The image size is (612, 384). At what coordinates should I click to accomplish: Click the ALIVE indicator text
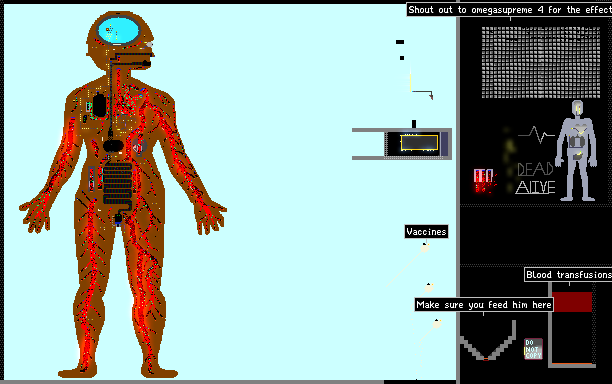click(536, 187)
